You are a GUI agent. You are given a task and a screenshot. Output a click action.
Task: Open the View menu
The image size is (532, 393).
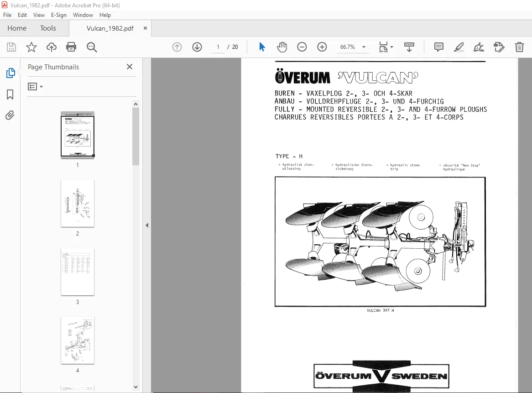click(x=39, y=15)
